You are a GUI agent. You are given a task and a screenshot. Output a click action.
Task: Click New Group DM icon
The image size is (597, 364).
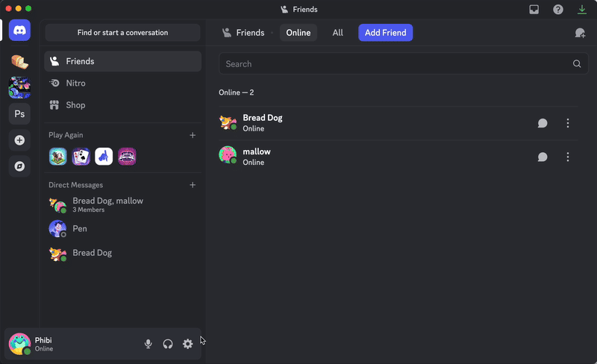tap(580, 33)
